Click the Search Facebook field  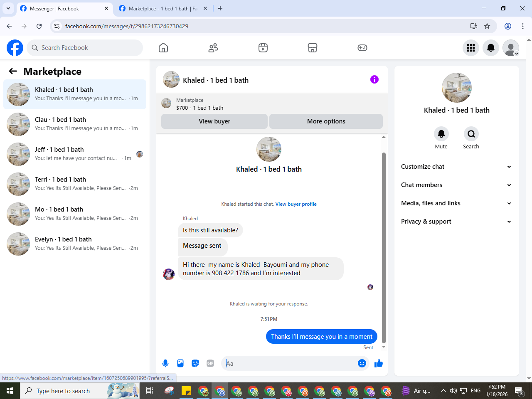click(x=85, y=48)
